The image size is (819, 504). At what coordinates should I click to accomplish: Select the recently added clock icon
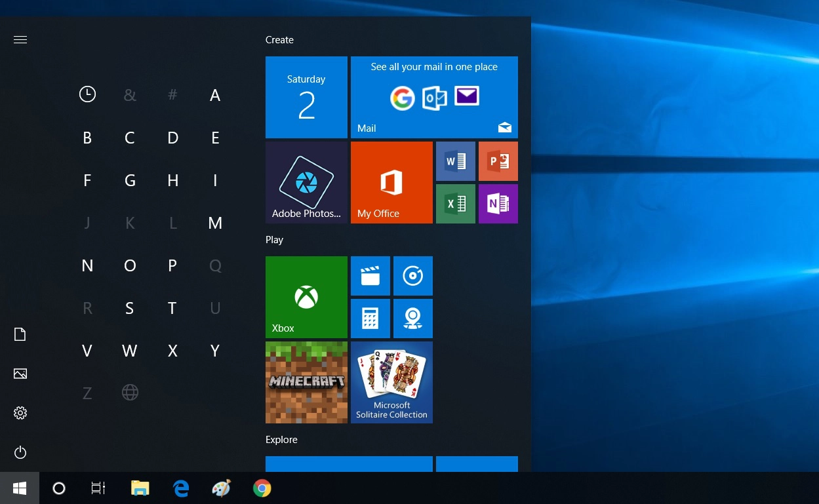pos(87,94)
